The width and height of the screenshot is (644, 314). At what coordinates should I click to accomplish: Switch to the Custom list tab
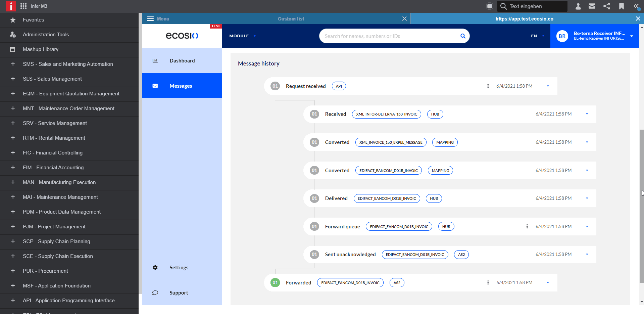point(291,19)
